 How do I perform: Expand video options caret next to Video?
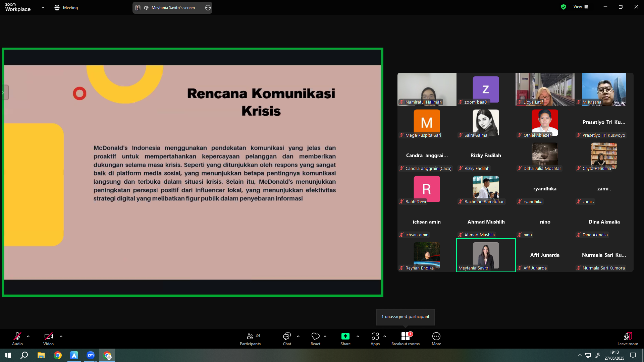click(x=61, y=336)
